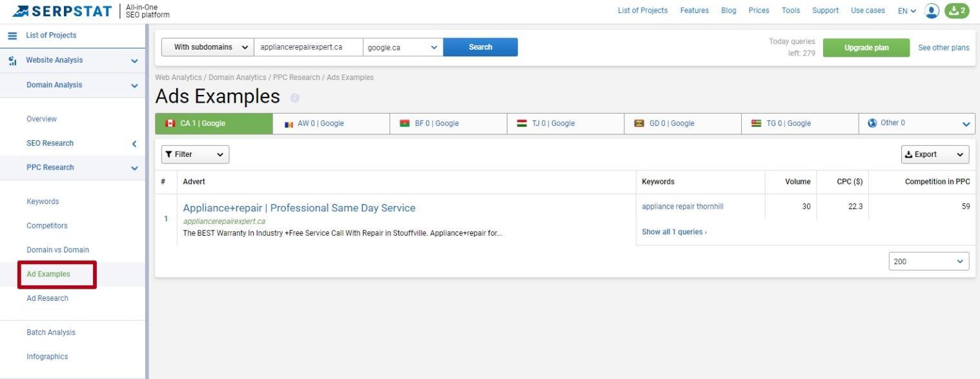The image size is (980, 379).
Task: Click the CPC value 22.3
Action: (857, 207)
